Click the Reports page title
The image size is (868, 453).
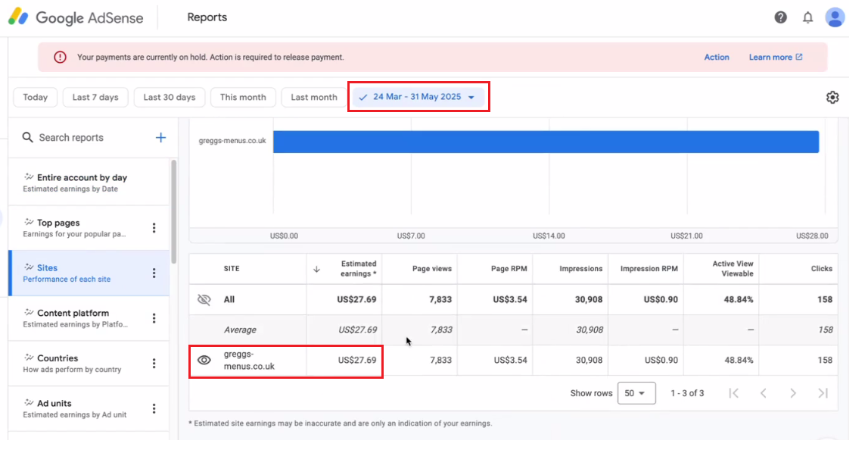[207, 17]
